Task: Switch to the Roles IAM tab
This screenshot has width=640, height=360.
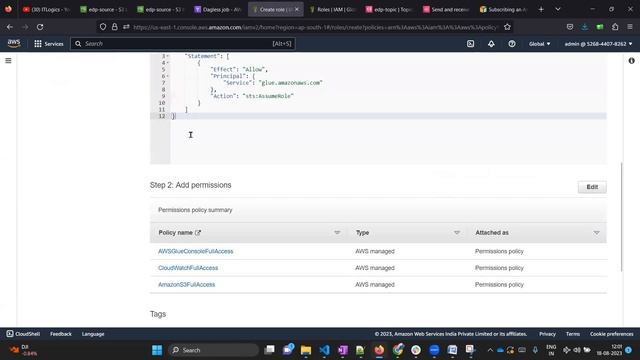Action: coord(333,9)
